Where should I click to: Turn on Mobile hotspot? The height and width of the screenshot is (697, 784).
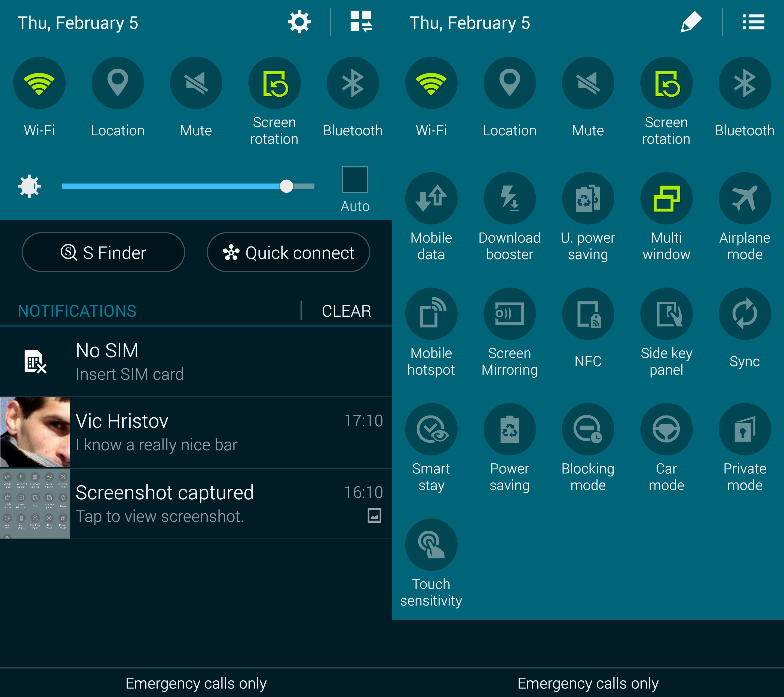[431, 314]
